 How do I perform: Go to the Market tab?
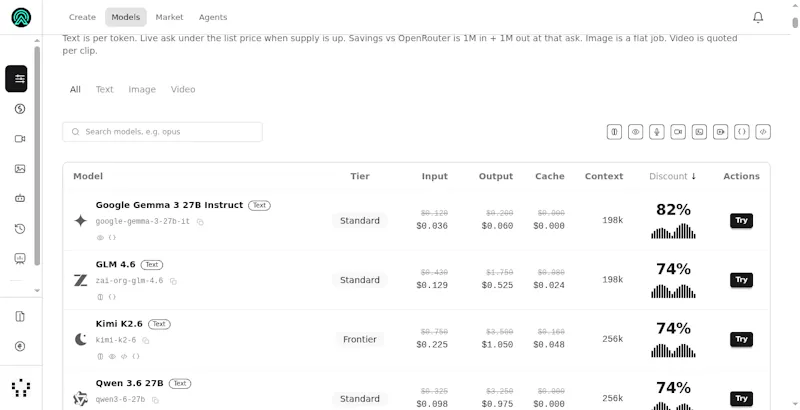click(169, 17)
